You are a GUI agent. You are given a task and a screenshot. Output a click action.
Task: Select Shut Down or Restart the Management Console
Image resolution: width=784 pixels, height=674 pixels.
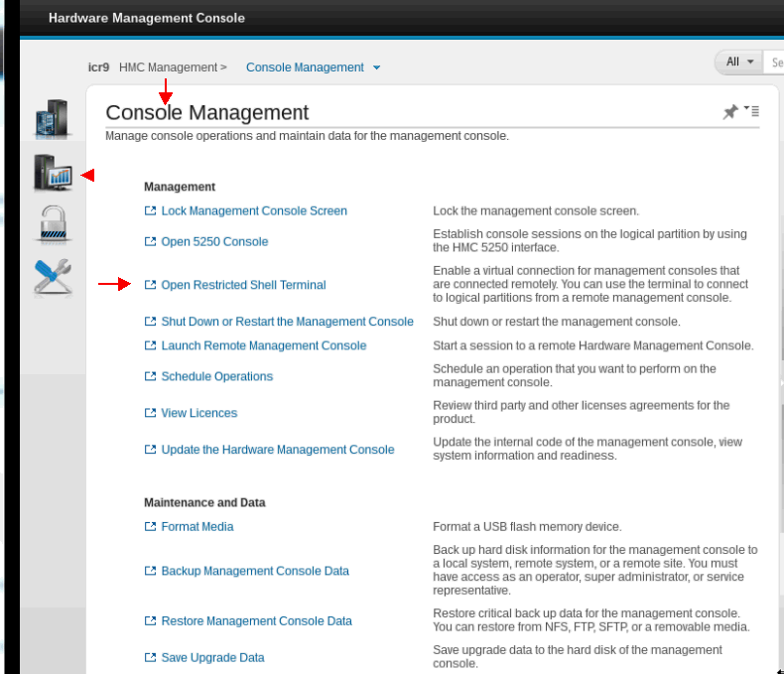click(x=287, y=322)
